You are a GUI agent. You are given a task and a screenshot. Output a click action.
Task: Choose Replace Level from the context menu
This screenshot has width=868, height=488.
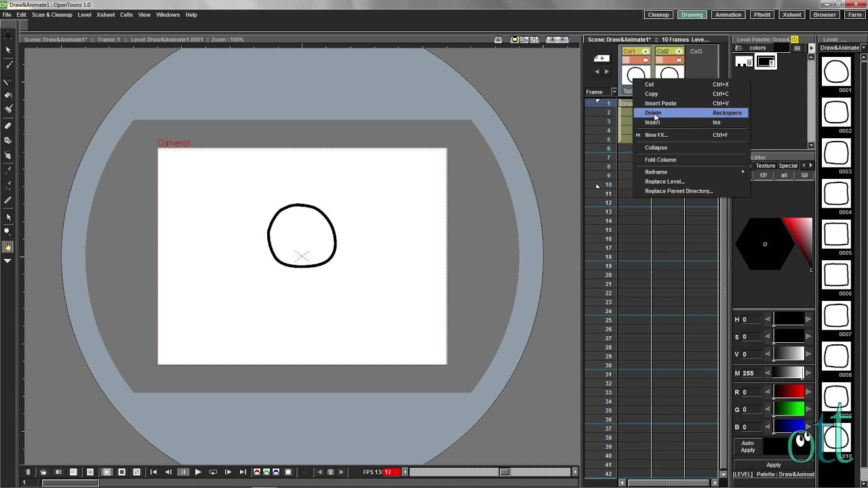point(691,182)
